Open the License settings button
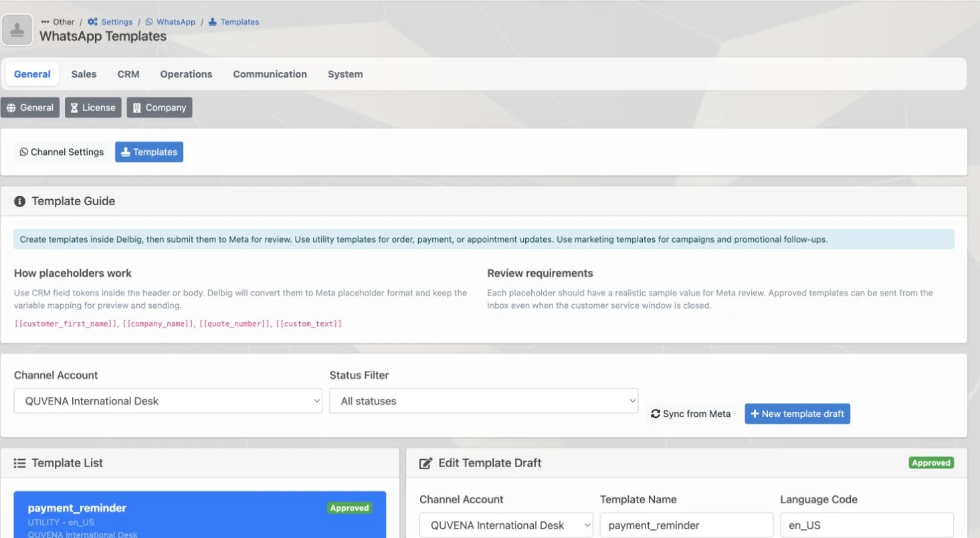 (x=93, y=108)
